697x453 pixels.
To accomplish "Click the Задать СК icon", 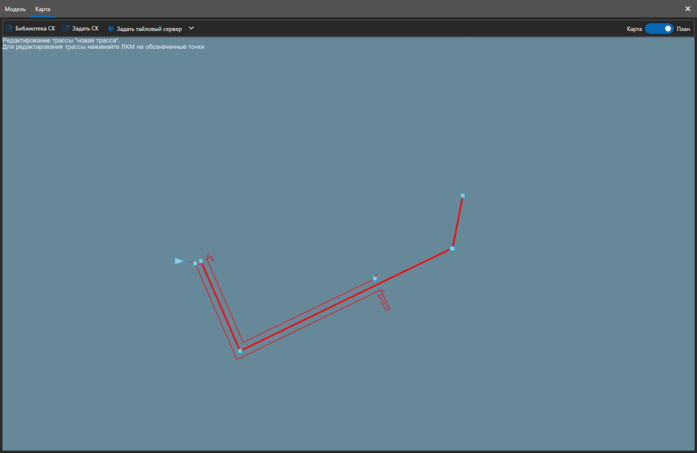I will [66, 29].
